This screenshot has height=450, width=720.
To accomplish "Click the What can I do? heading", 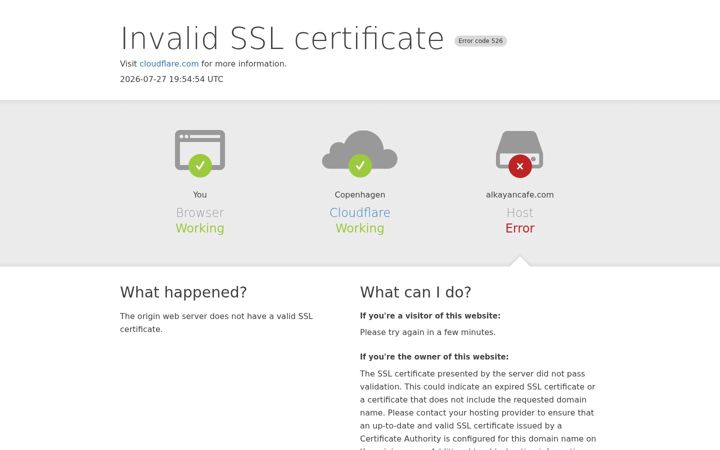I will (x=416, y=292).
